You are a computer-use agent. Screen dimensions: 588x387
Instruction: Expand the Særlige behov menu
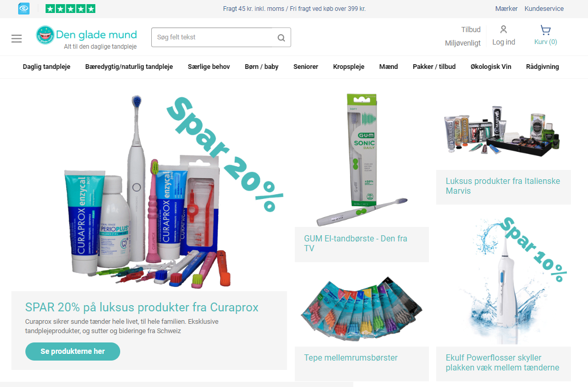point(209,67)
